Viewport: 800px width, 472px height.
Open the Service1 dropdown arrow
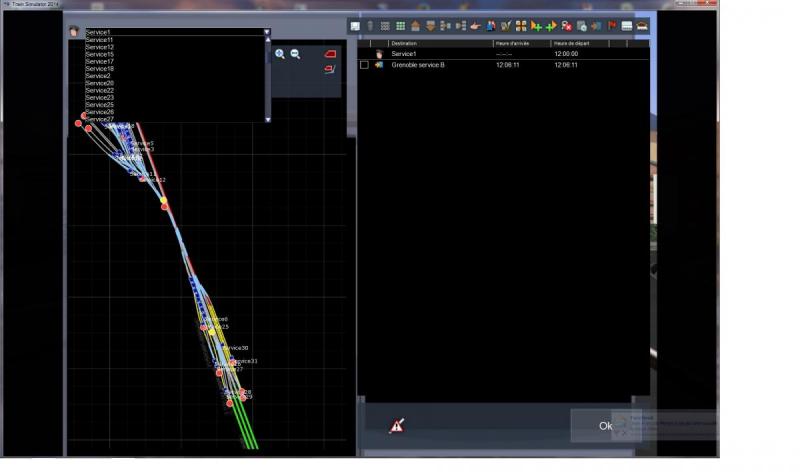[x=267, y=32]
